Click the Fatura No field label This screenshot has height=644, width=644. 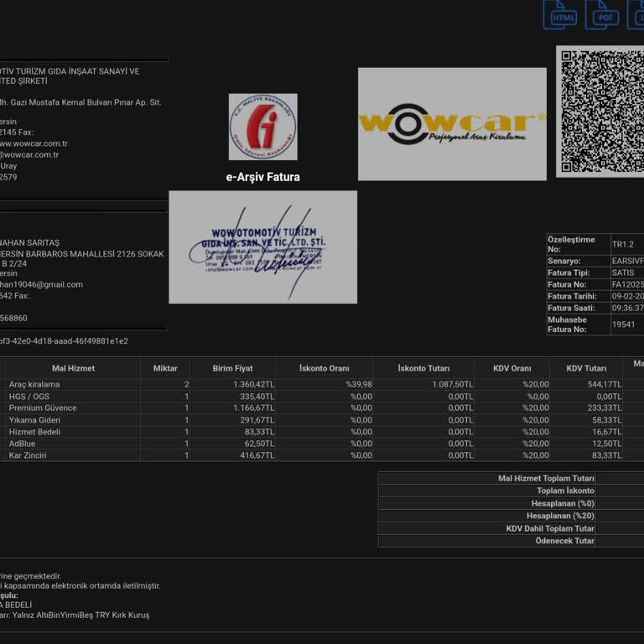[568, 284]
